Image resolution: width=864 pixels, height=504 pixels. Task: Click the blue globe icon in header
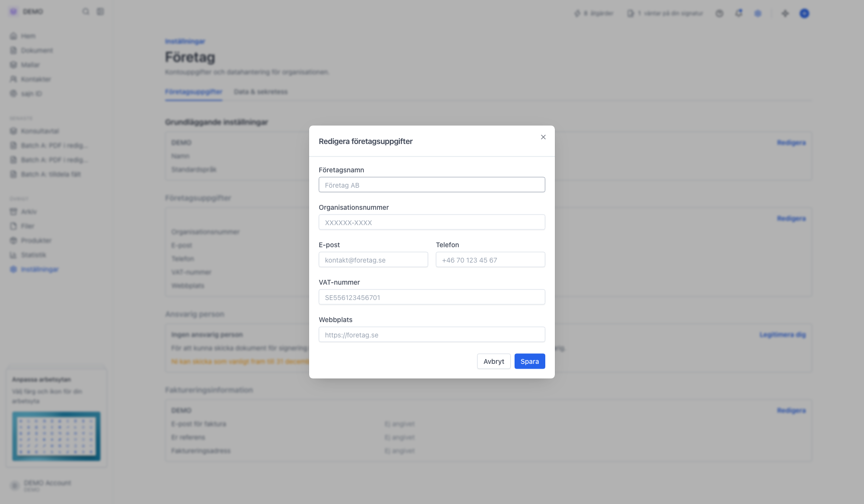(x=758, y=13)
